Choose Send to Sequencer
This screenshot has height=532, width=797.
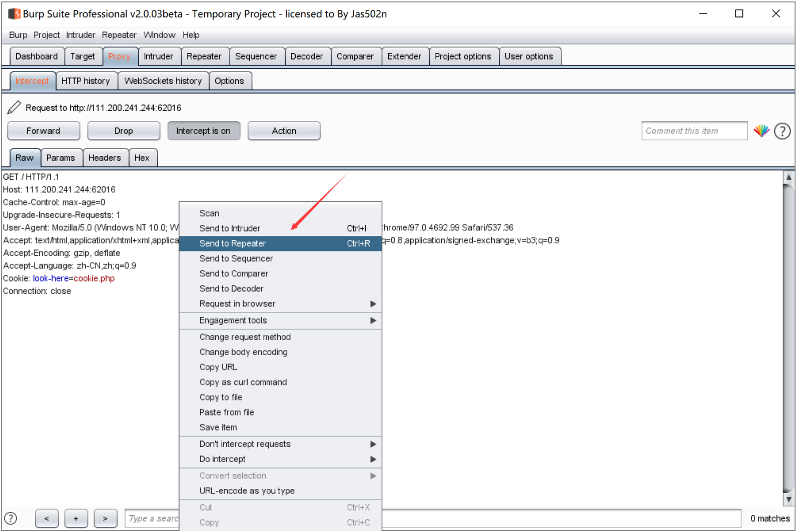[280, 258]
